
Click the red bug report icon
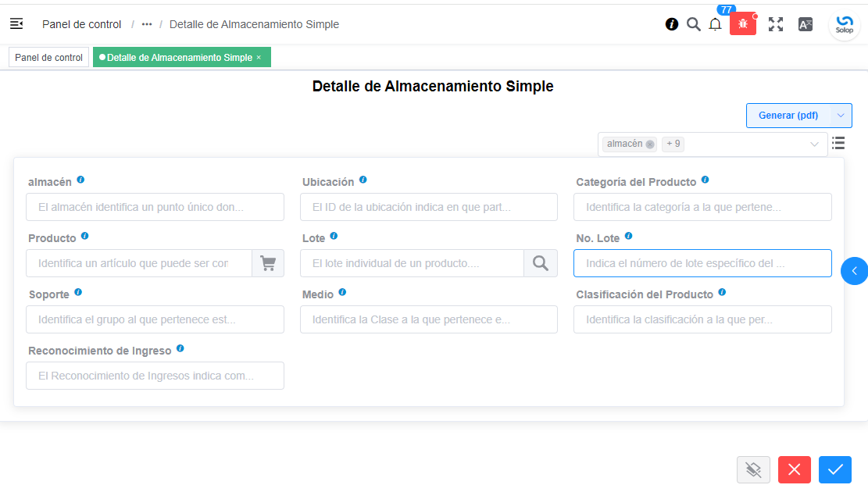pos(742,24)
